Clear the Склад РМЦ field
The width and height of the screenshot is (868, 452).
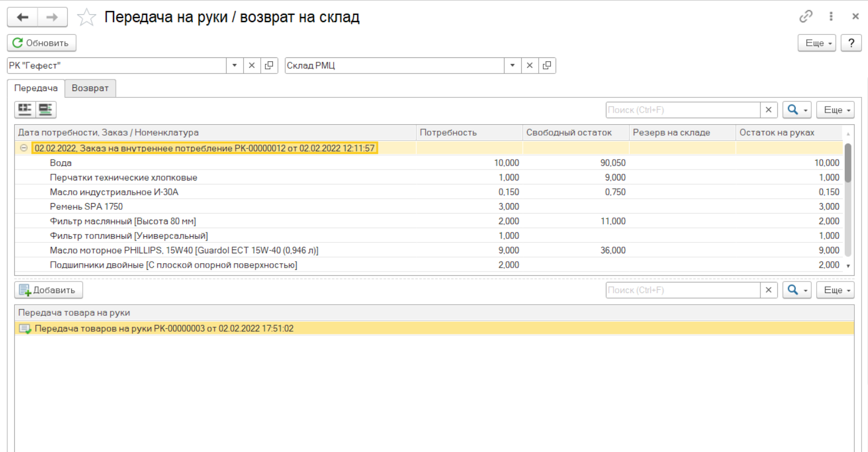pos(529,66)
